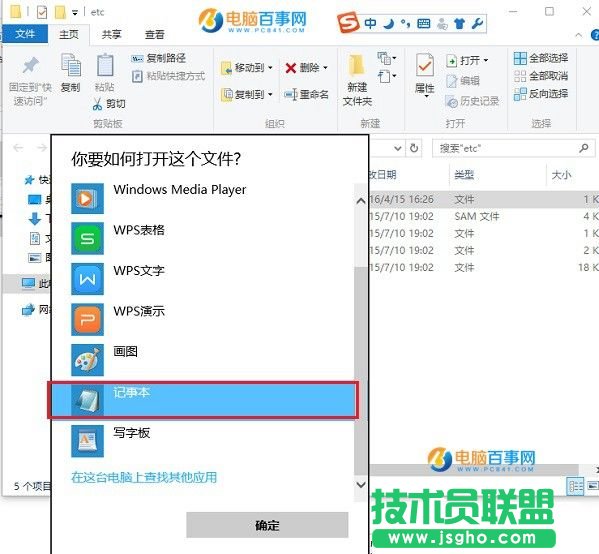Open the 文件 menu tab
Viewport: 599px width, 554px height.
(25, 34)
